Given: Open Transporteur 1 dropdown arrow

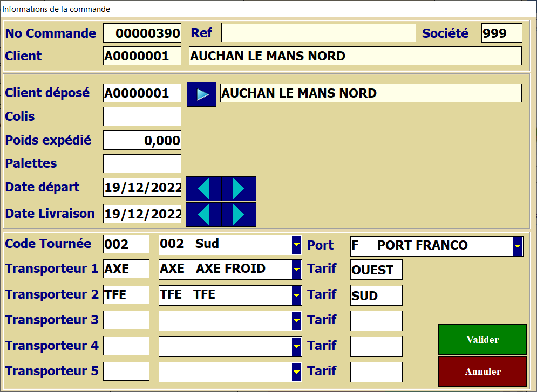Looking at the screenshot, I should pos(296,269).
